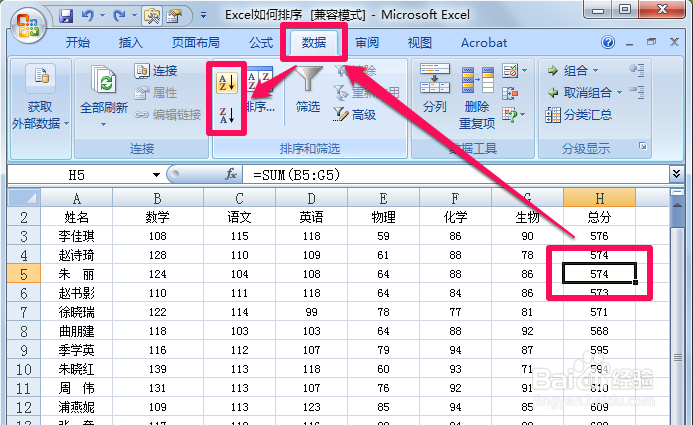Open Excel help question mark

click(x=608, y=42)
